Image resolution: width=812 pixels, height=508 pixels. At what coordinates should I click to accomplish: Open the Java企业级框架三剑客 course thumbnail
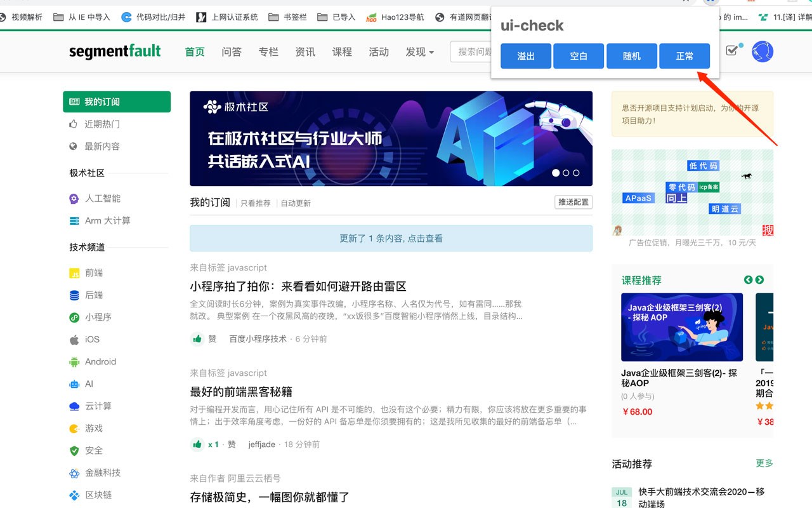(x=682, y=327)
